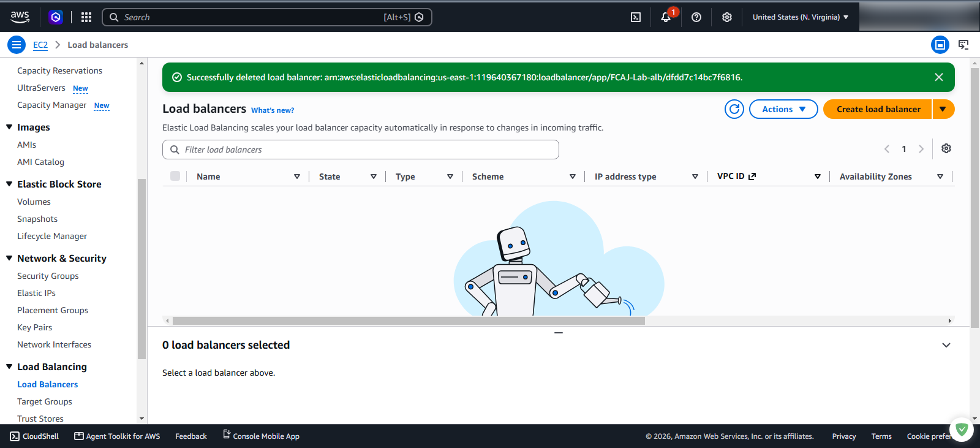980x448 pixels.
Task: Open external VPC ID link icon
Action: pos(752,177)
